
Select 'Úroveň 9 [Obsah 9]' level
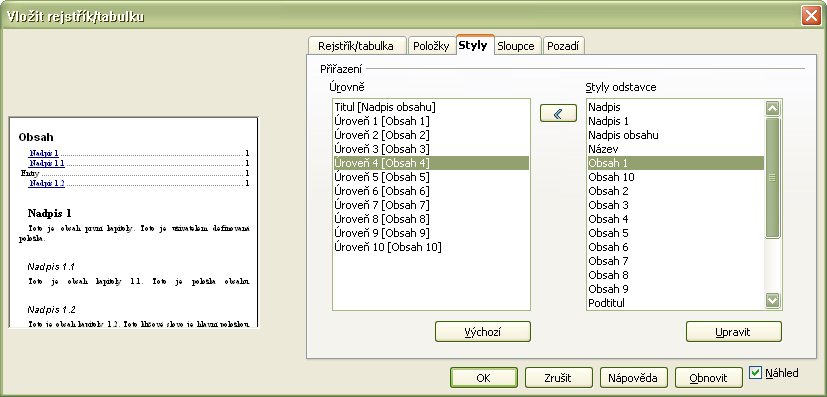tap(431, 233)
